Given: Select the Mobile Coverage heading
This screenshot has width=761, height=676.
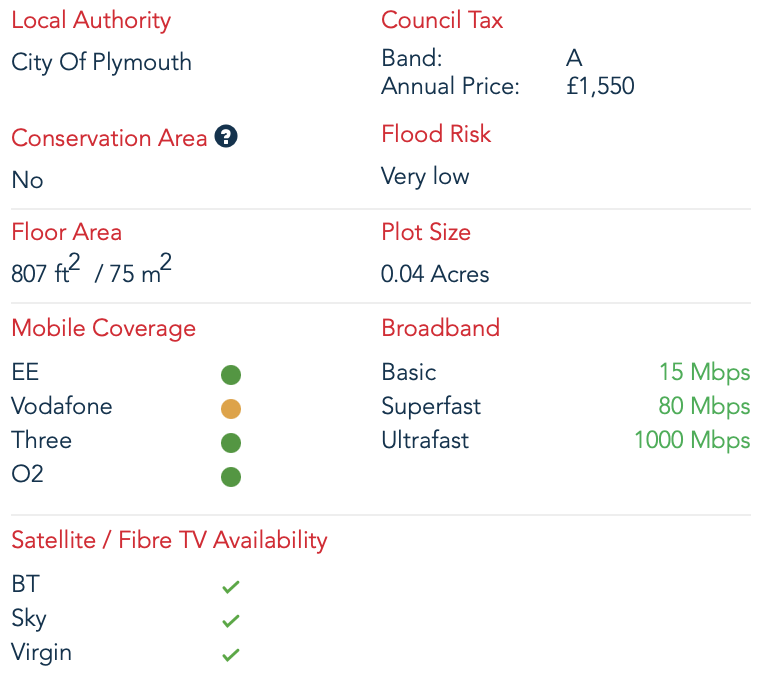Looking at the screenshot, I should [x=103, y=328].
